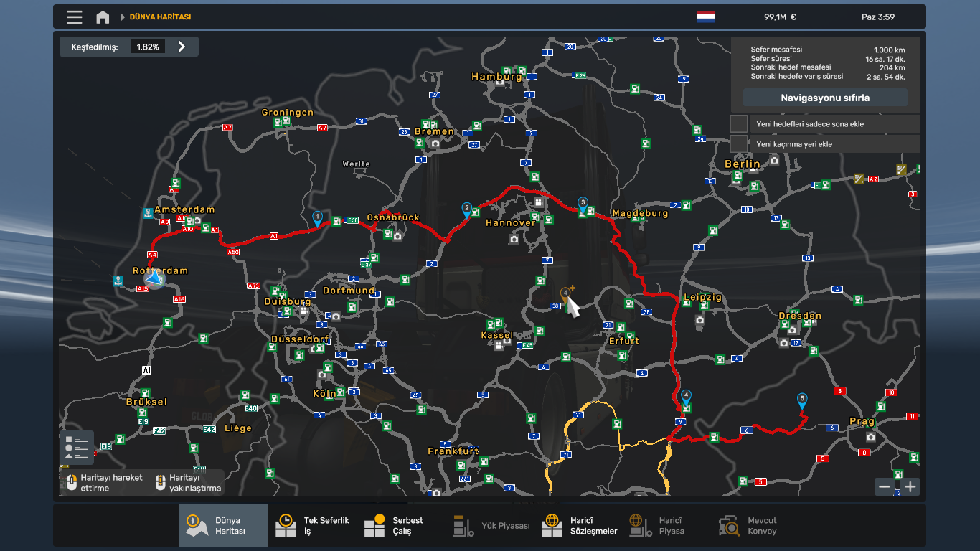Click the player truck arrow at Rotterdam
The height and width of the screenshot is (551, 980).
[154, 278]
